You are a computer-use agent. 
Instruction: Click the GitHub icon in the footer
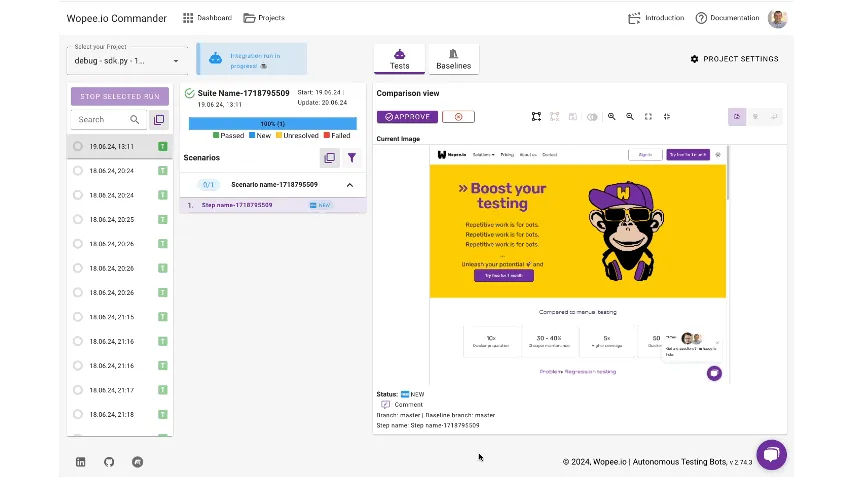tap(109, 462)
